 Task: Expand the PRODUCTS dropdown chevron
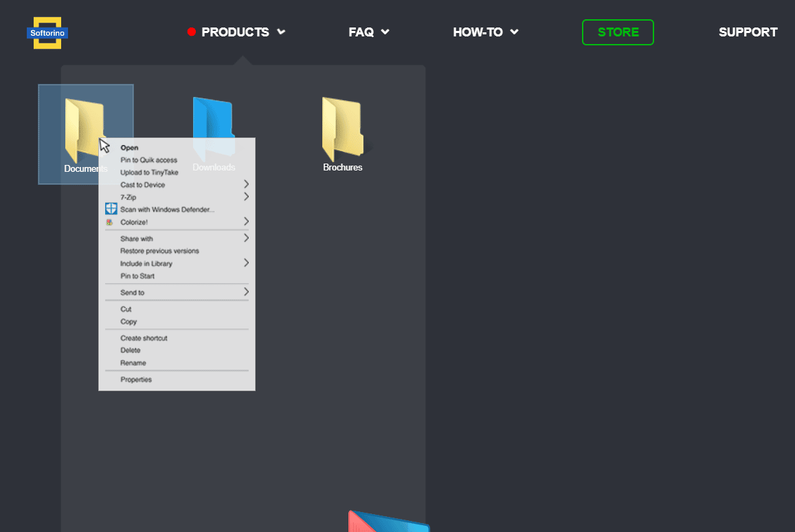coord(282,32)
